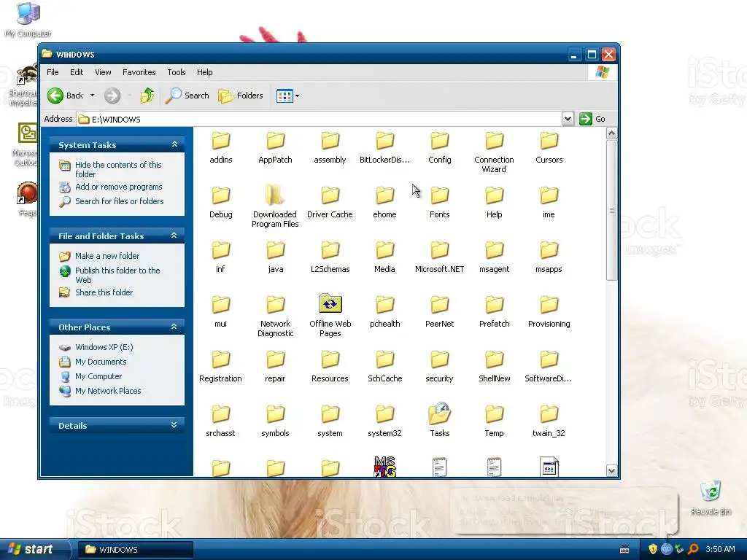Click the address bar showing E:\WINDOWS
This screenshot has height=560, width=747.
[x=320, y=119]
